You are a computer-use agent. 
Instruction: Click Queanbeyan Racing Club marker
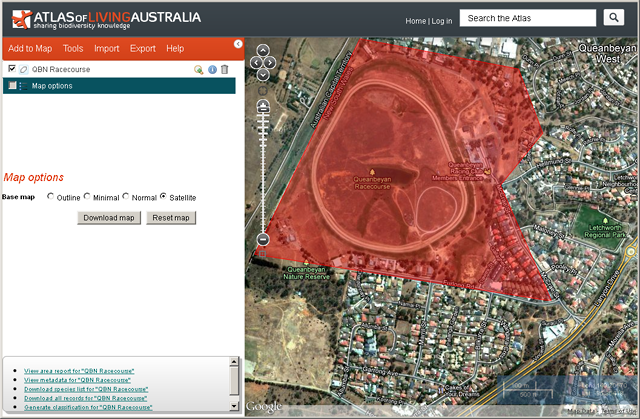pos(487,172)
